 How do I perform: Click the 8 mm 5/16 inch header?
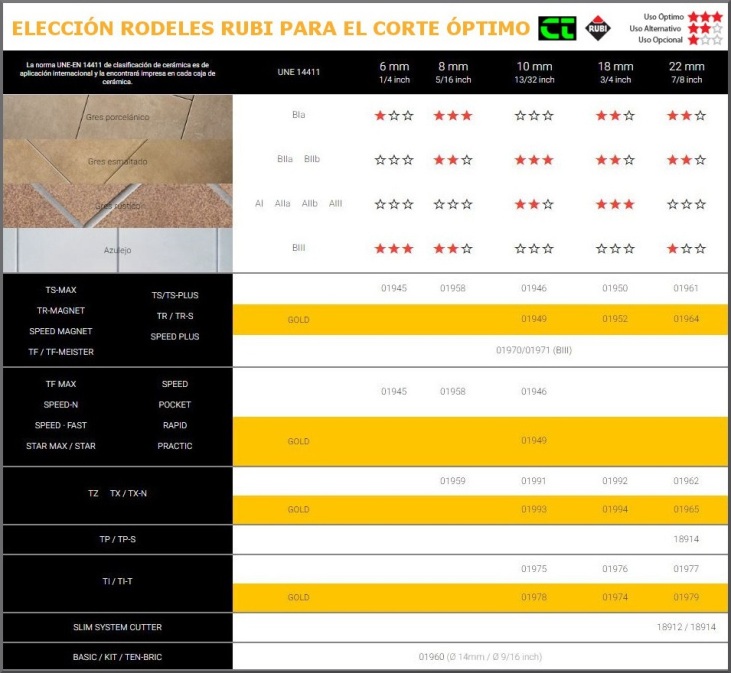click(x=453, y=72)
